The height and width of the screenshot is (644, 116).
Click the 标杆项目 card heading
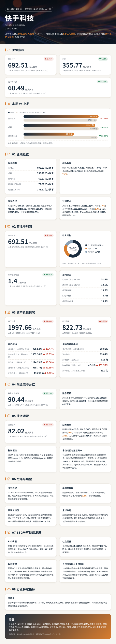(12, 450)
